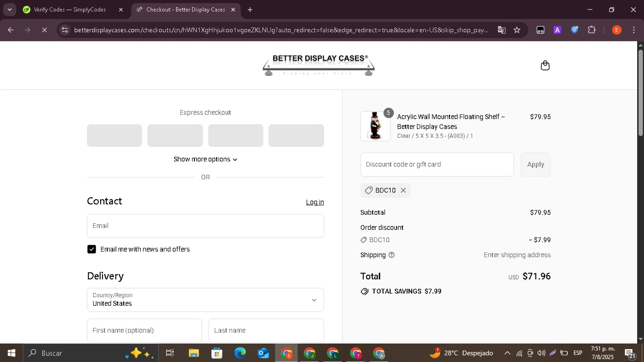Close the Verify Codes SimplyCodes tab
644x362 pixels.
click(x=121, y=9)
